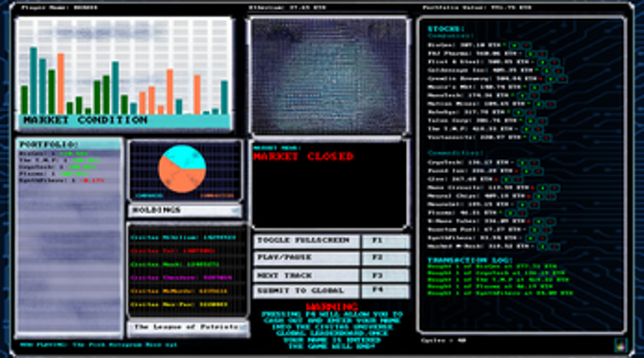This screenshot has width=644, height=358.
Task: Click the red leaderboard entry
Action: (x=172, y=251)
